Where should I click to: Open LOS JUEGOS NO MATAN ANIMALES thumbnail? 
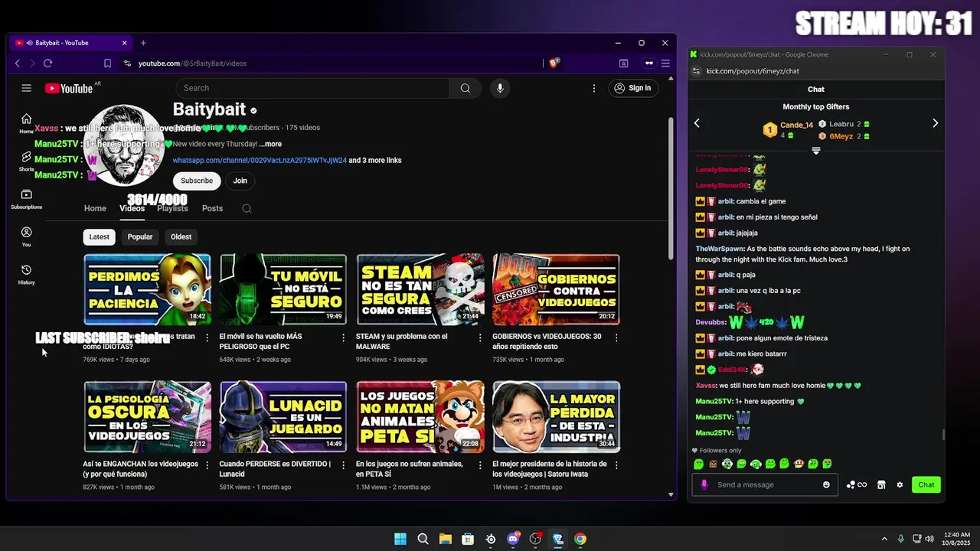(420, 417)
